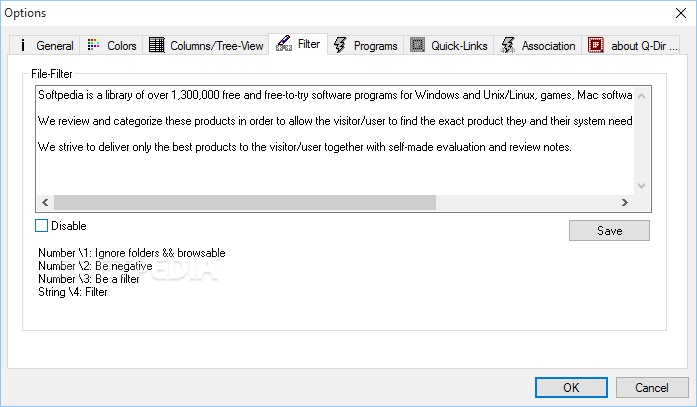
Task: Click the horizontal scrollbar thumb
Action: [245, 203]
